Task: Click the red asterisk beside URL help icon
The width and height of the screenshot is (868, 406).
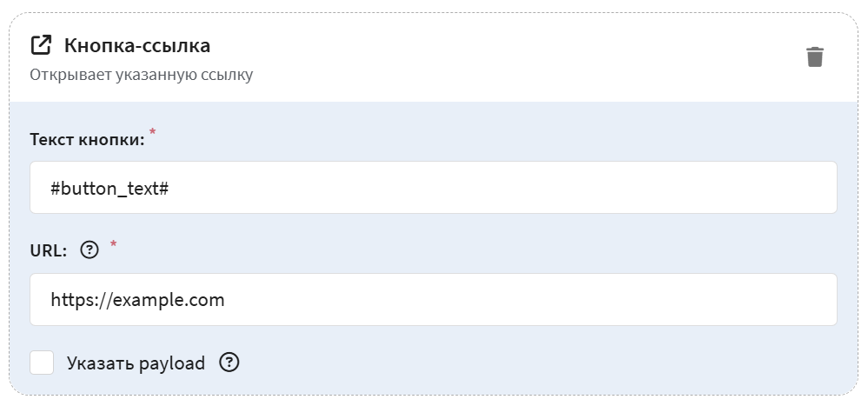Action: click(x=114, y=243)
